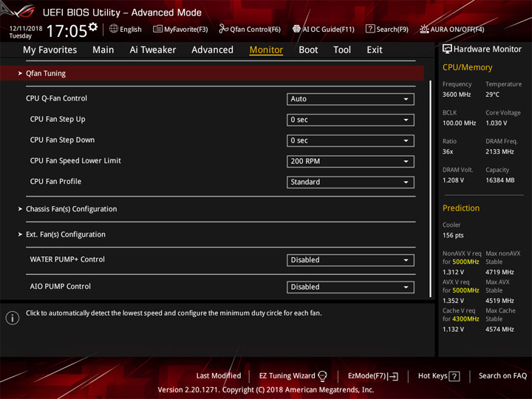This screenshot has height=399, width=532.
Task: Click the 4719 MHz Max nonAVX value
Action: [x=499, y=272]
